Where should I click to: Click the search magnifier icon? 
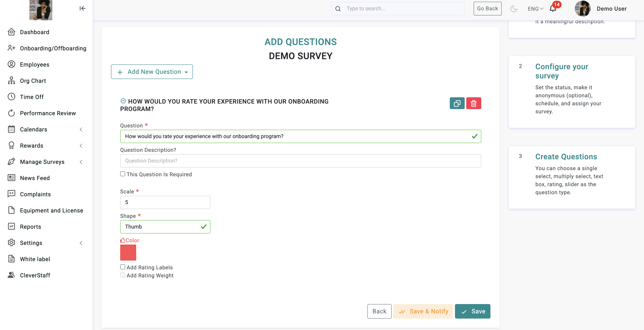338,9
